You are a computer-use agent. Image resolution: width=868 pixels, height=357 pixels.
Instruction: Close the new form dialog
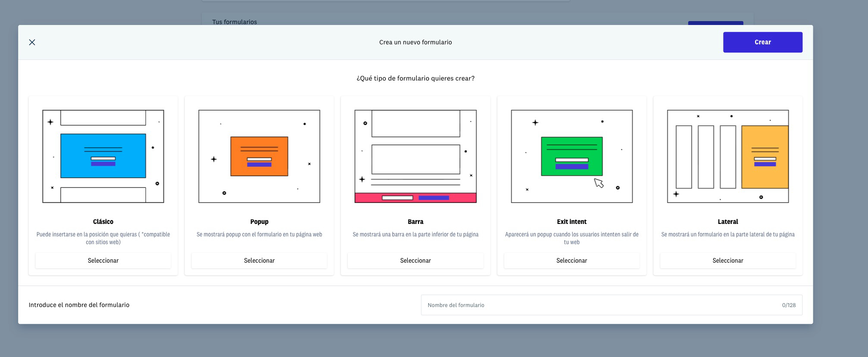click(x=32, y=42)
